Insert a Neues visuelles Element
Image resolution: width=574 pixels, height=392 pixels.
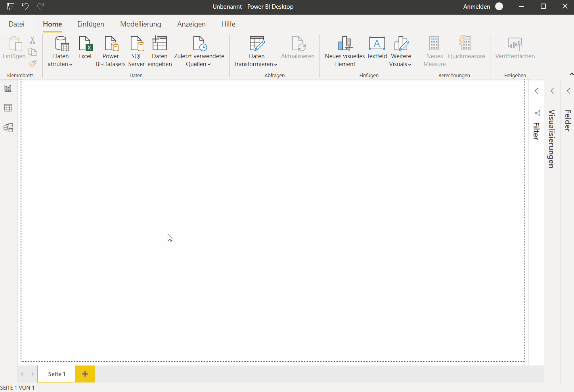pos(344,51)
